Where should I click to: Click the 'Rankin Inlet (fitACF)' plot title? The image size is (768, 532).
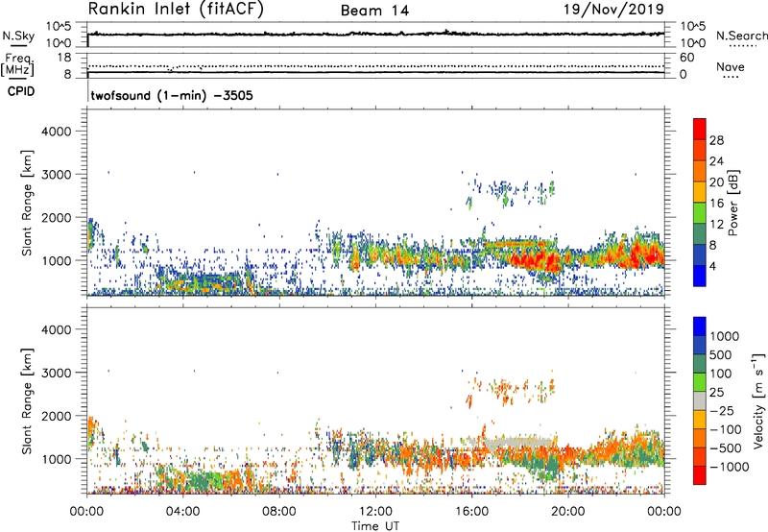tap(176, 10)
